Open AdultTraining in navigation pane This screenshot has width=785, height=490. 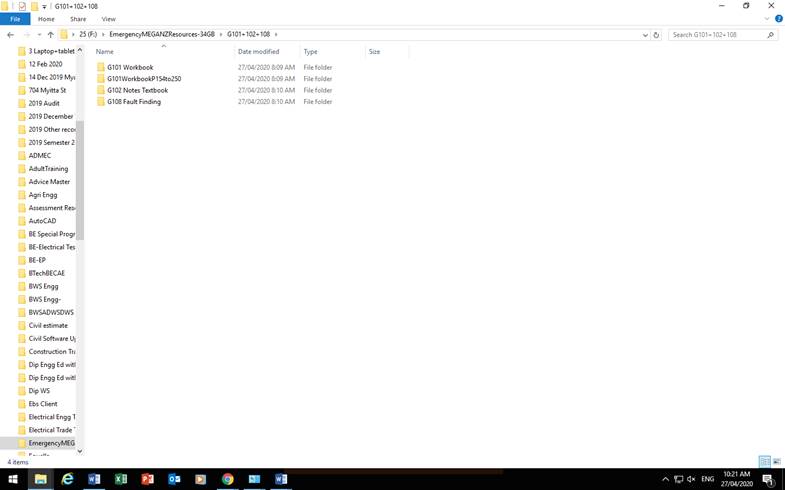tap(48, 169)
